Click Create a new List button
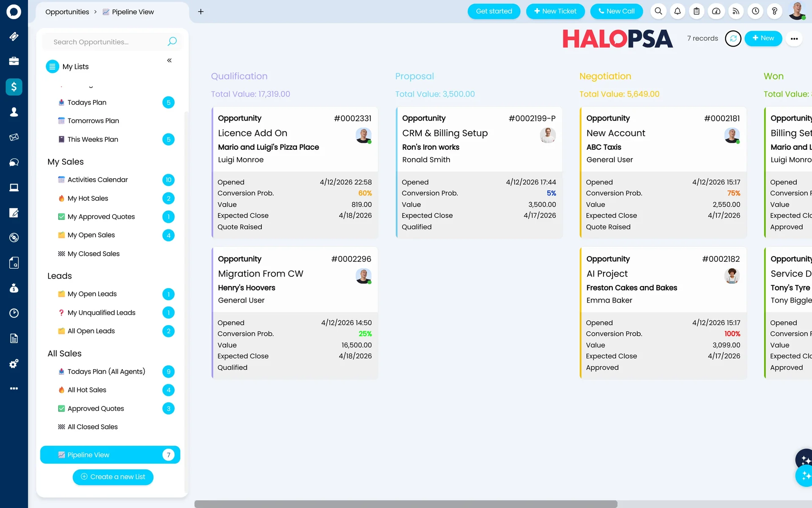This screenshot has width=812, height=508. pos(113,477)
